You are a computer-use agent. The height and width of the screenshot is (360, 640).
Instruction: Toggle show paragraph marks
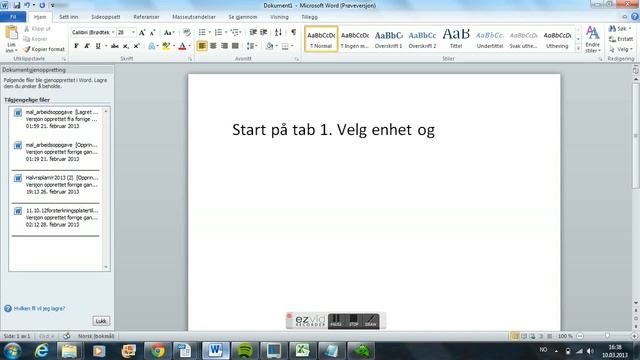pyautogui.click(x=293, y=32)
